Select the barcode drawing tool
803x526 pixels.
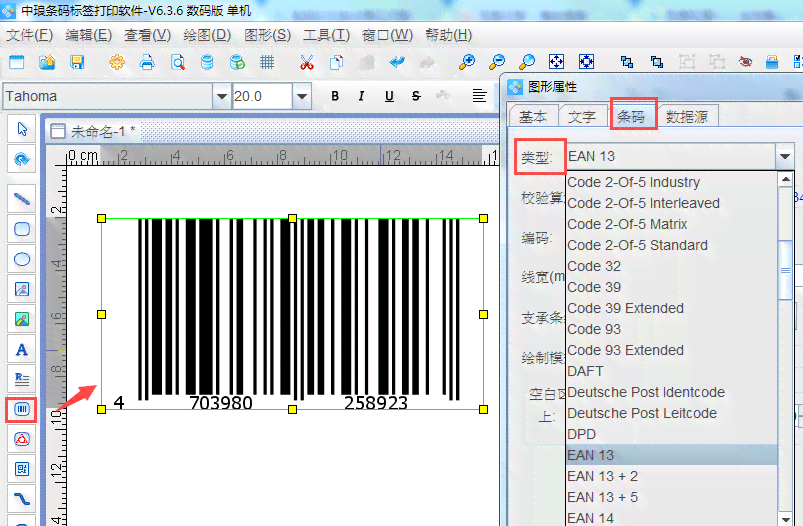(22, 409)
